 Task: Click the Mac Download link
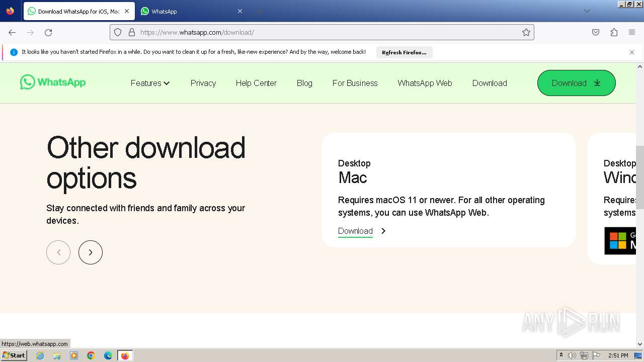coord(355,231)
